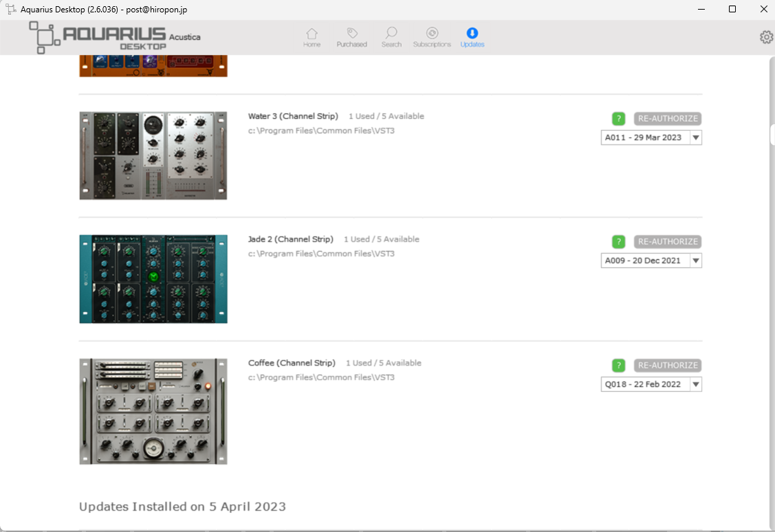Click the Water 3 plugin thumbnail

tap(153, 156)
